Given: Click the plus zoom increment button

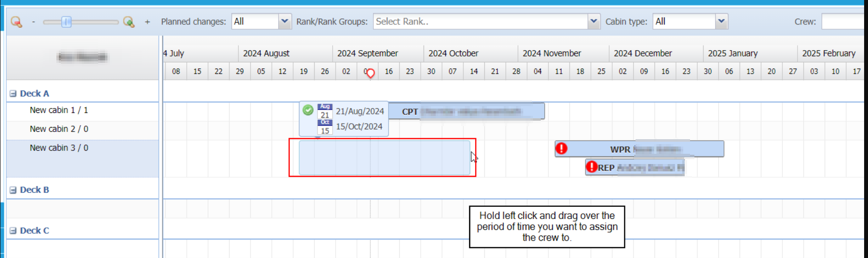Looking at the screenshot, I should 147,22.
